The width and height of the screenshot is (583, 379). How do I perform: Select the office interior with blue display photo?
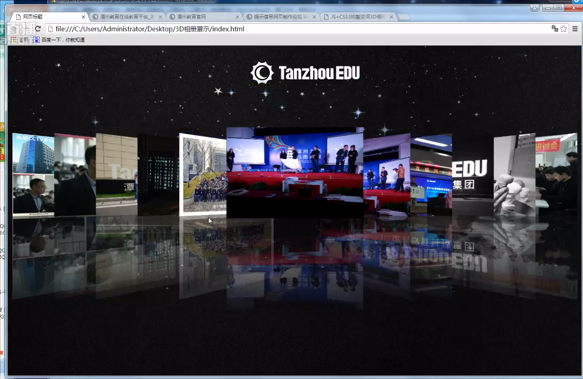coord(431,175)
